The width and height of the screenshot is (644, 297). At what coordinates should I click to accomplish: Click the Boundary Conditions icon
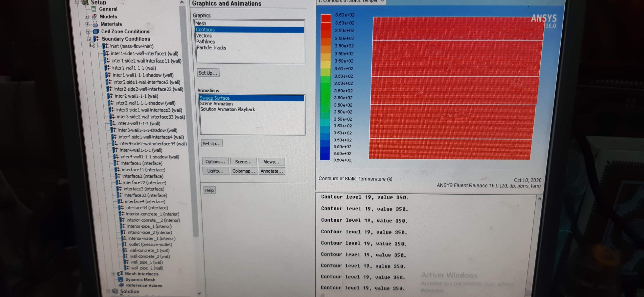tap(96, 39)
